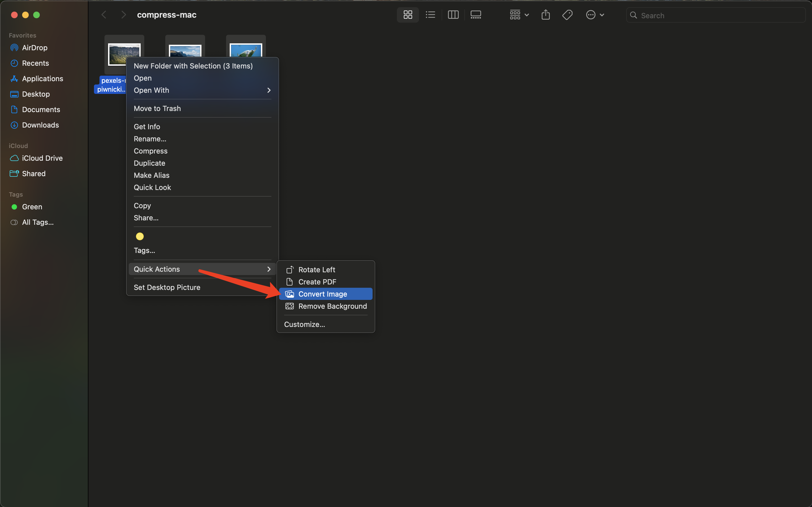The height and width of the screenshot is (507, 812).
Task: Switch to gallery view
Action: (476, 14)
